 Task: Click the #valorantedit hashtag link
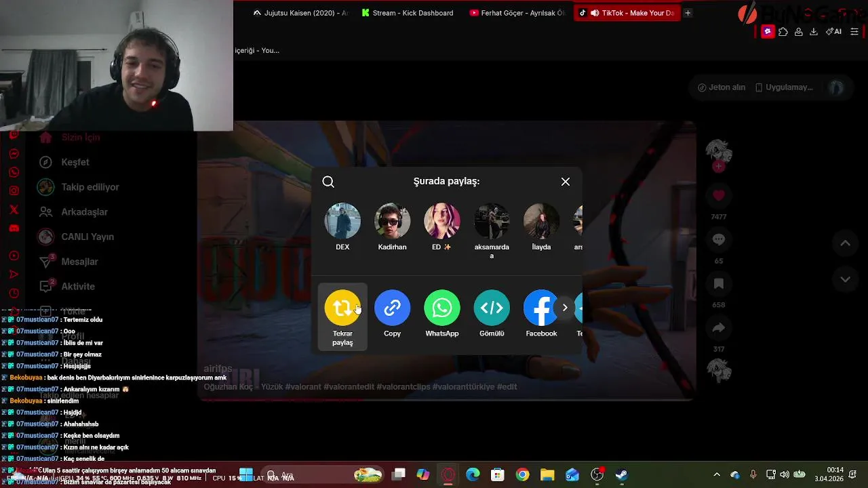coord(349,386)
